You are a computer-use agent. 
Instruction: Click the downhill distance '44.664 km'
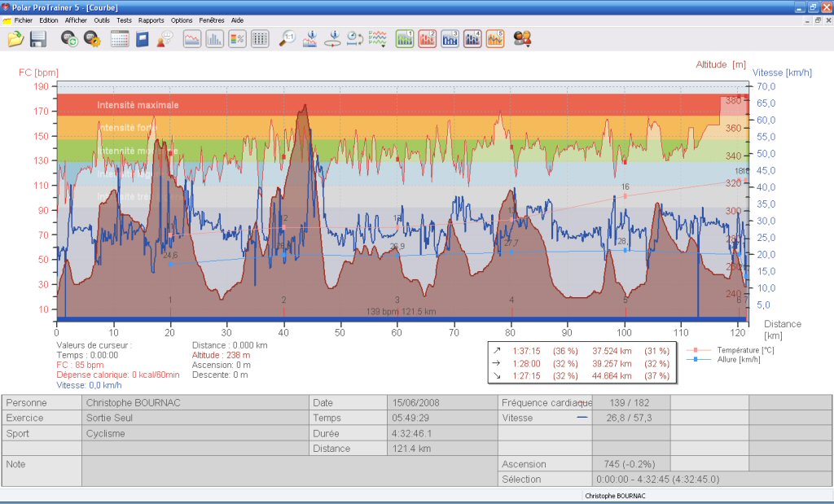click(612, 376)
